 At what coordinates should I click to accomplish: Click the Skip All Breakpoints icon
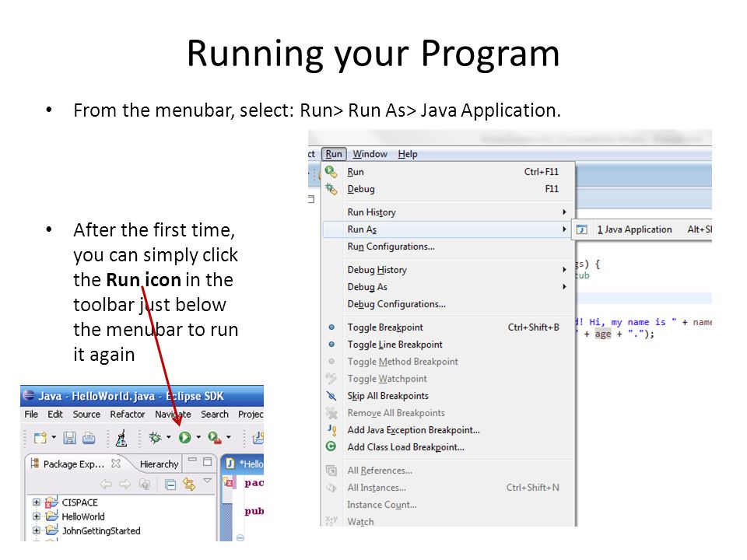331,396
